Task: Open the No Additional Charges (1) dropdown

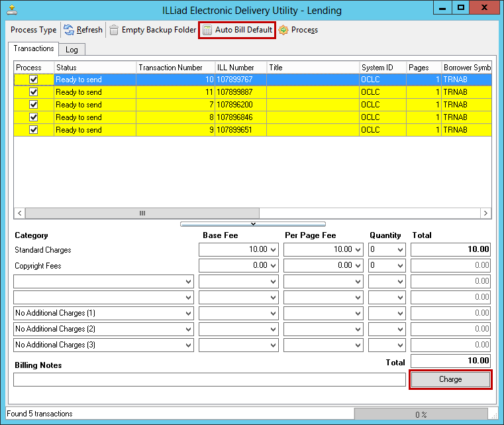Action: click(188, 314)
